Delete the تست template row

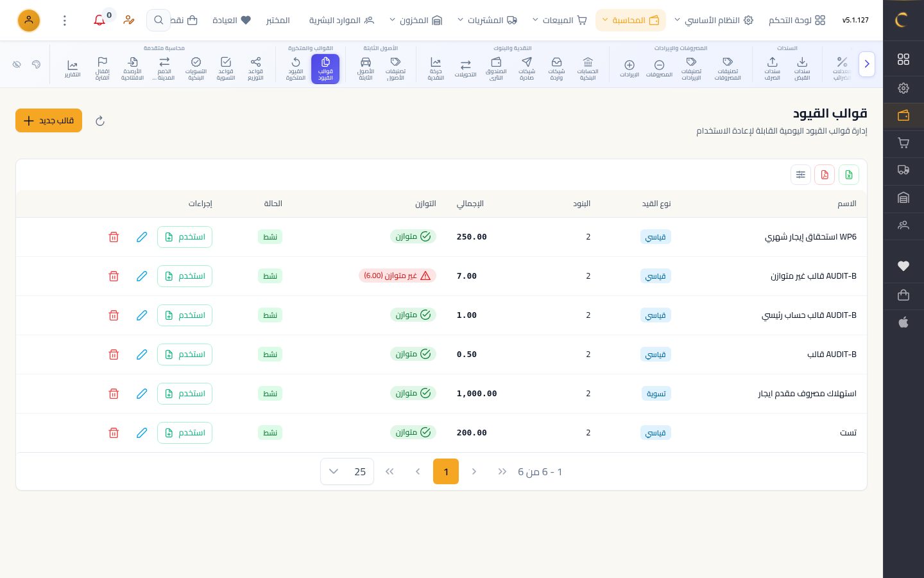click(114, 433)
